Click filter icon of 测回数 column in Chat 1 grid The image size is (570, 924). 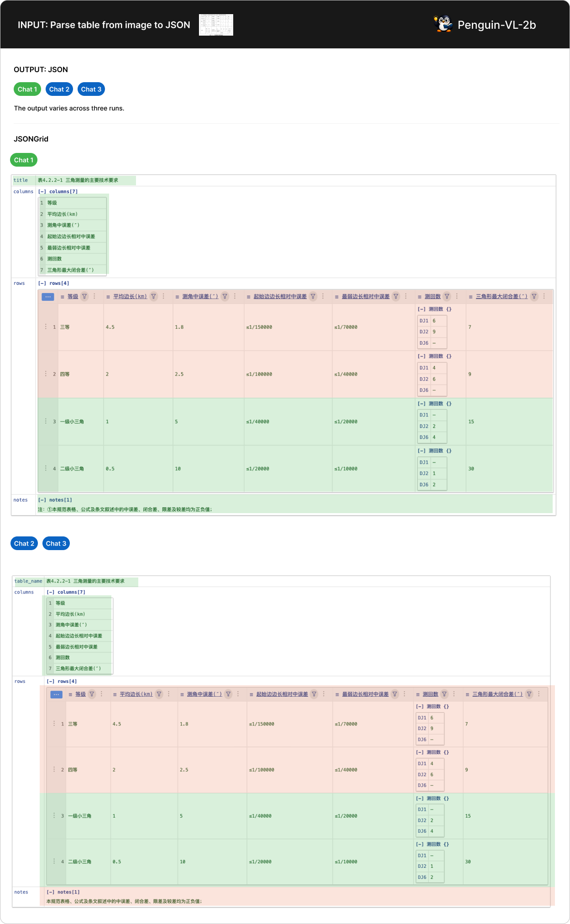pyautogui.click(x=447, y=296)
